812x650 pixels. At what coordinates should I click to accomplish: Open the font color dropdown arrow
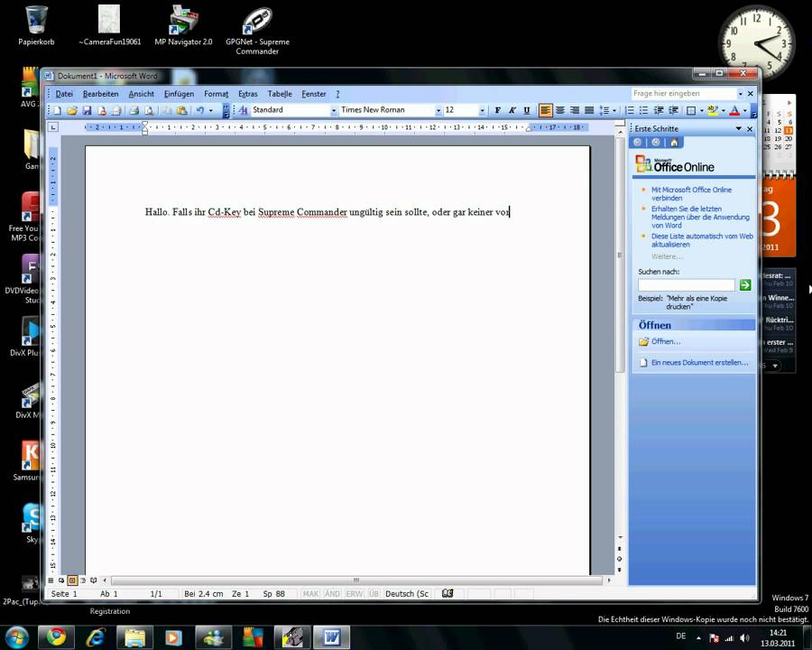(744, 110)
